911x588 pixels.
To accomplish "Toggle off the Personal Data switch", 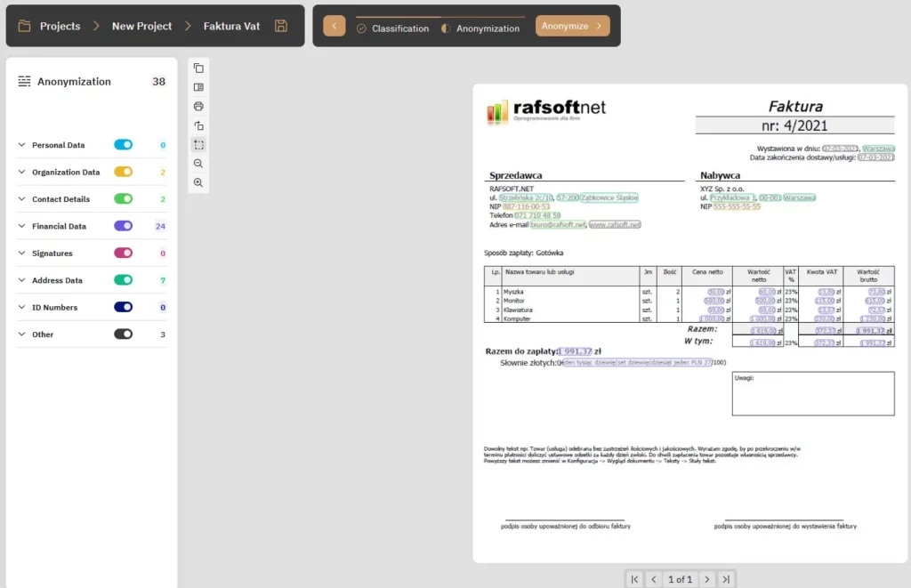I will click(x=123, y=145).
